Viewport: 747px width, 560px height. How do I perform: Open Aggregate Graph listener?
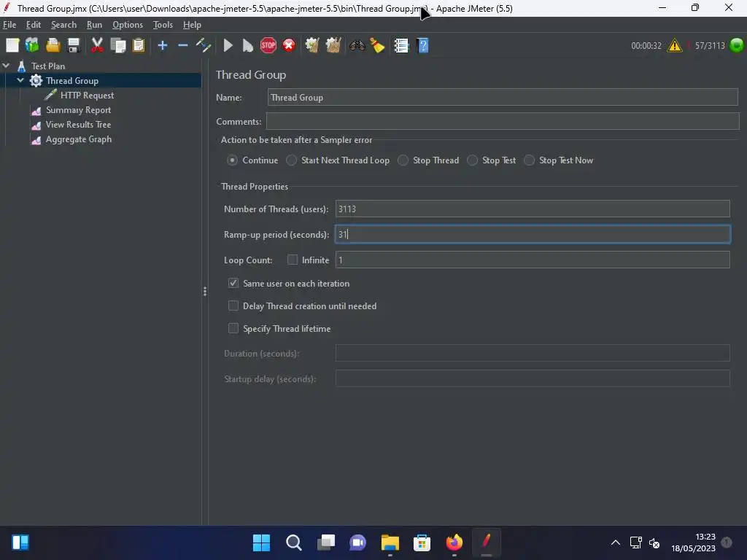(79, 139)
